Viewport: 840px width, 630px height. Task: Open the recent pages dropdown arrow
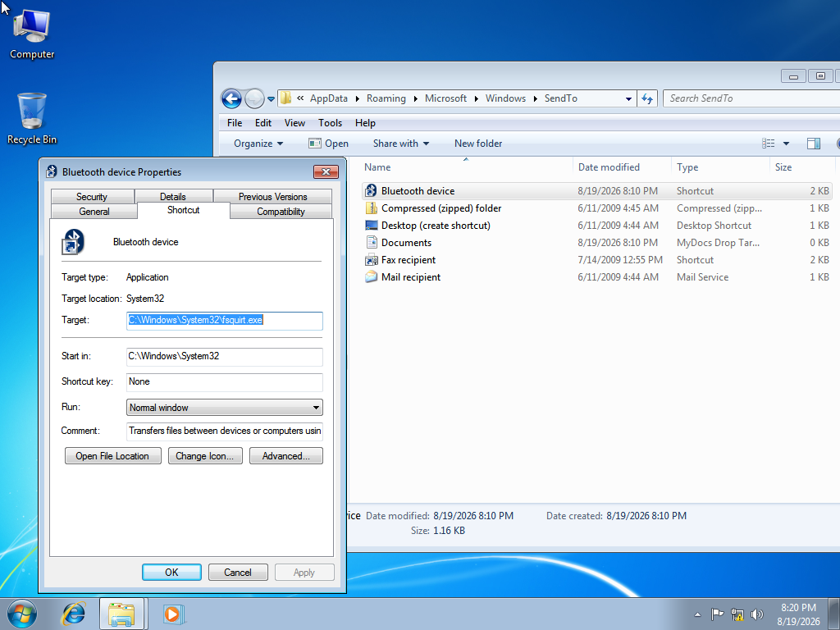(271, 99)
